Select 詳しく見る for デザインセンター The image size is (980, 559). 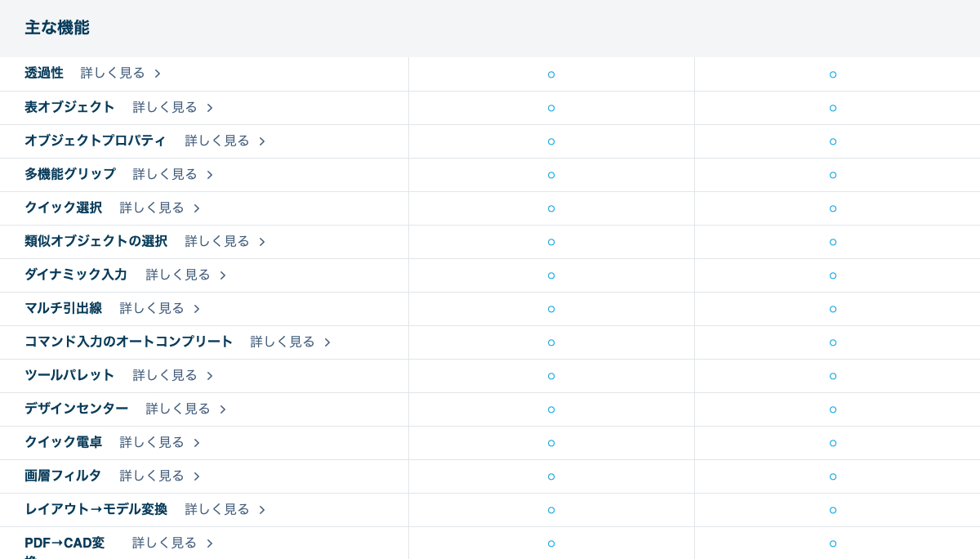[x=178, y=409]
